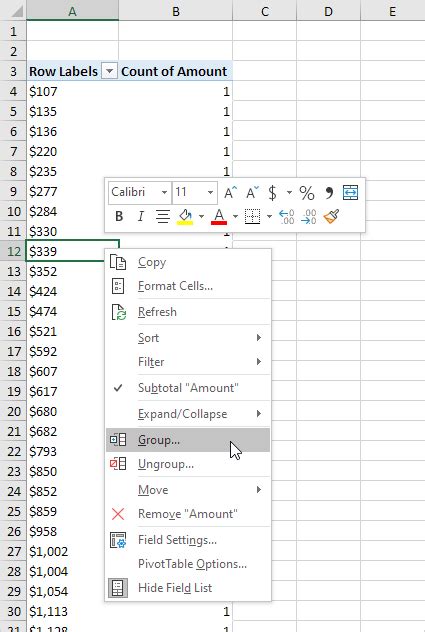Open the Calibri font name dropdown
Viewport: 425px width, 632px height.
point(164,193)
